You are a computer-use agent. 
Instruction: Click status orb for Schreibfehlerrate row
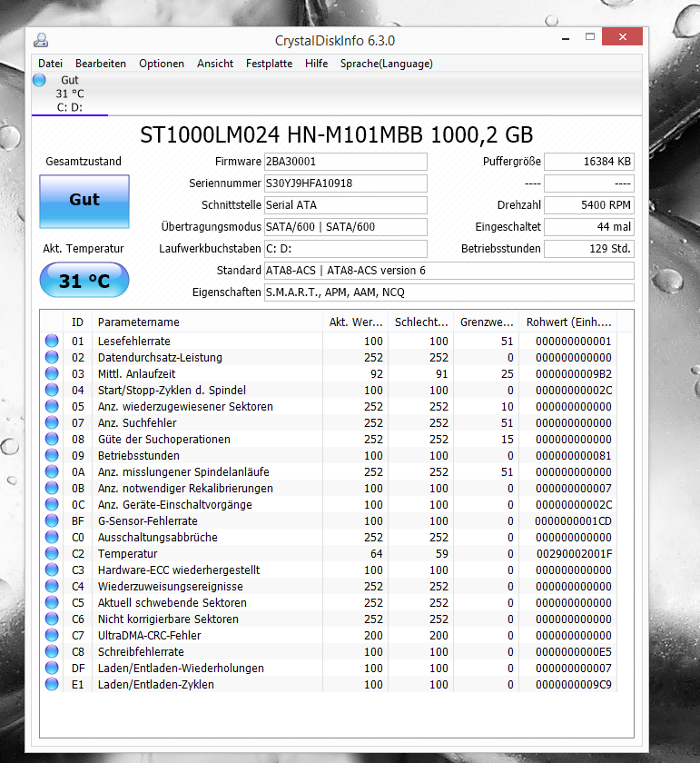point(52,651)
